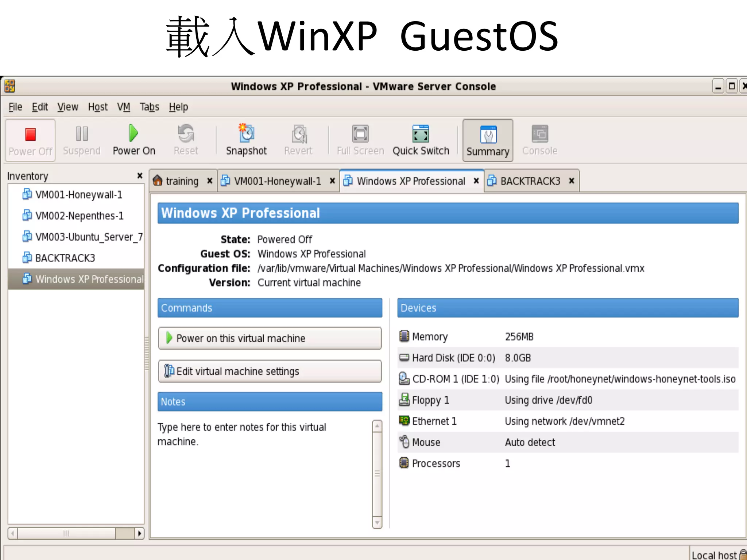Click the green Power On toolbar icon
The height and width of the screenshot is (560, 747).
tap(133, 133)
